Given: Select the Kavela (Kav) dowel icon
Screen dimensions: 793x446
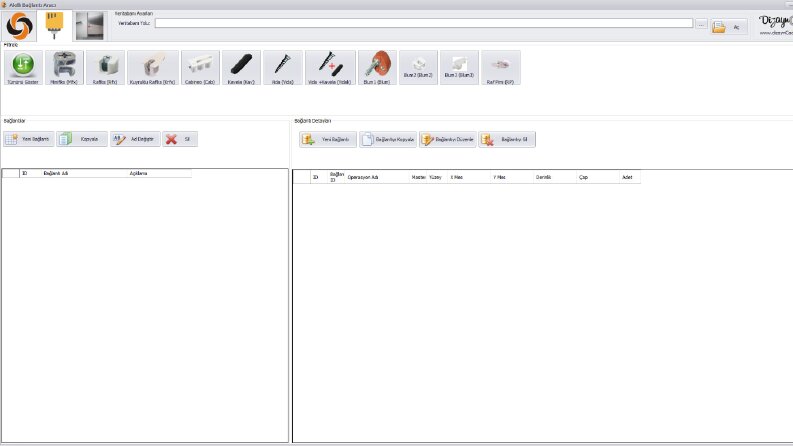Looking at the screenshot, I should pos(241,68).
